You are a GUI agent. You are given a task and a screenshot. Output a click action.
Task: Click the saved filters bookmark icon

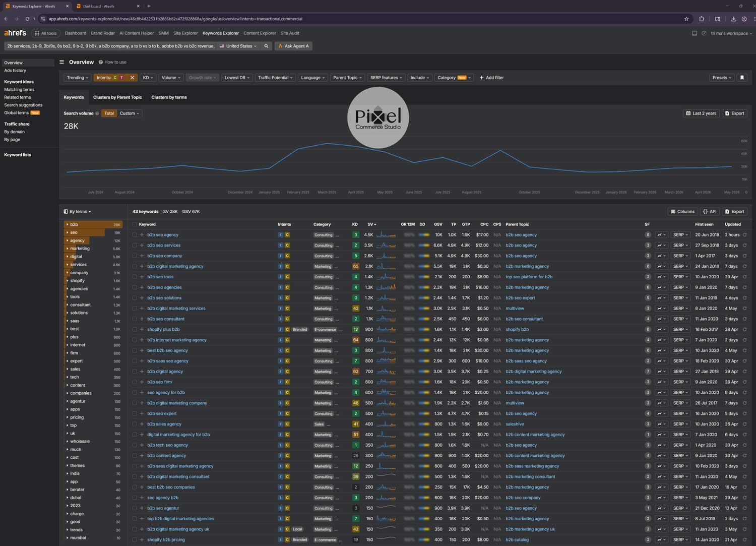click(x=742, y=78)
